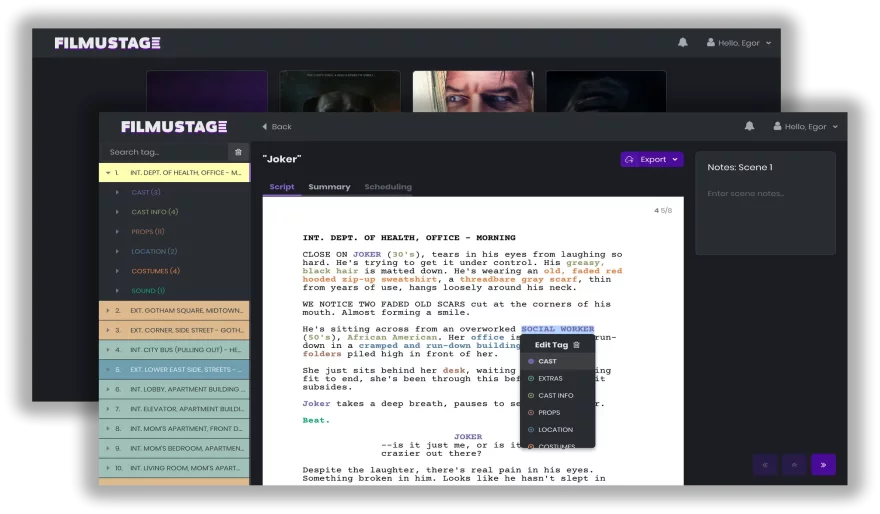The height and width of the screenshot is (514, 880).
Task: Click the African American tag in script
Action: pos(392,337)
